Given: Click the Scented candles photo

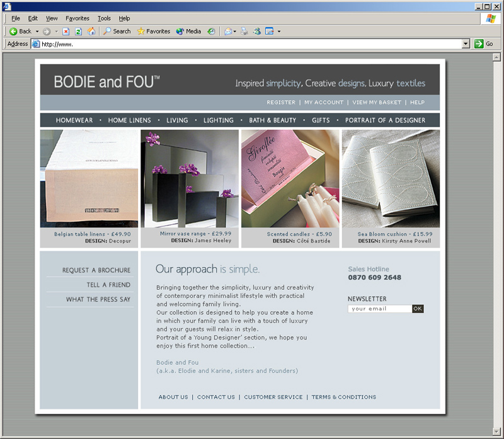Looking at the screenshot, I should pyautogui.click(x=290, y=178).
